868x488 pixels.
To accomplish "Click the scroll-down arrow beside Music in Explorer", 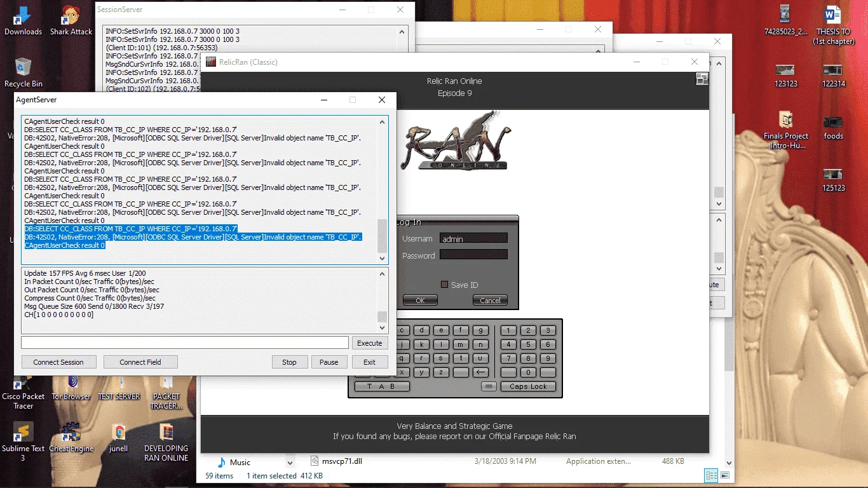I will coord(290,463).
